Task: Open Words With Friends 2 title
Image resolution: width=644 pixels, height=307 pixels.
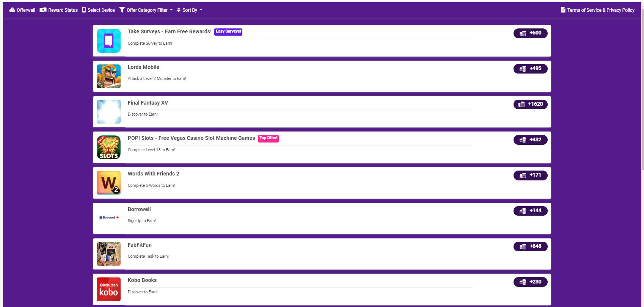Action: pyautogui.click(x=154, y=174)
